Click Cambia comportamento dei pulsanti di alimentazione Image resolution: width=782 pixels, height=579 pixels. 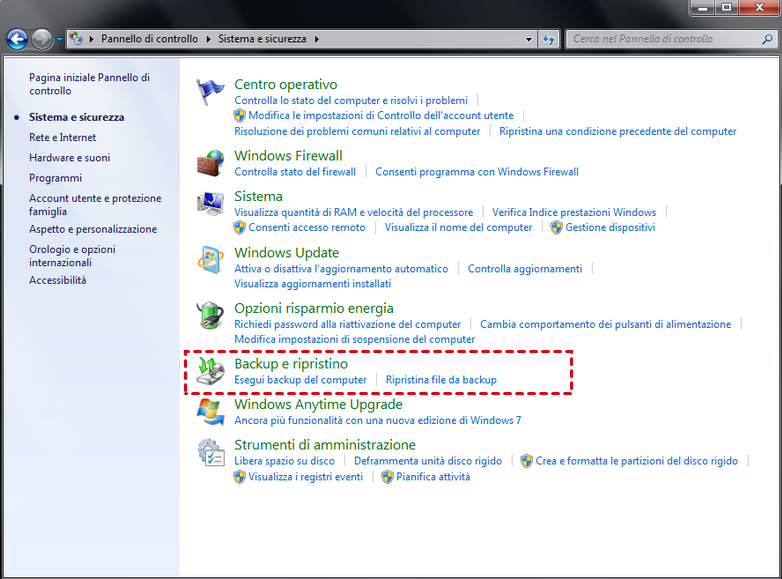coord(605,324)
